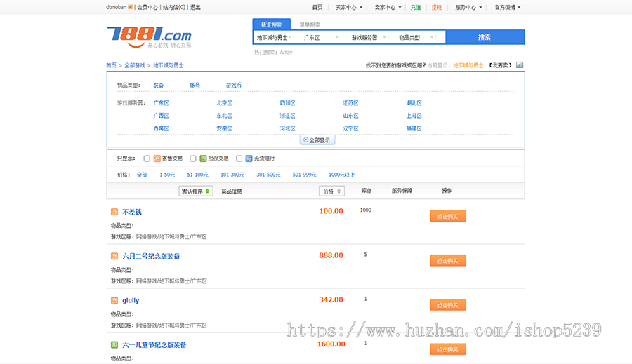Expand server list with 全部显示
This screenshot has height=364, width=632.
tap(316, 140)
